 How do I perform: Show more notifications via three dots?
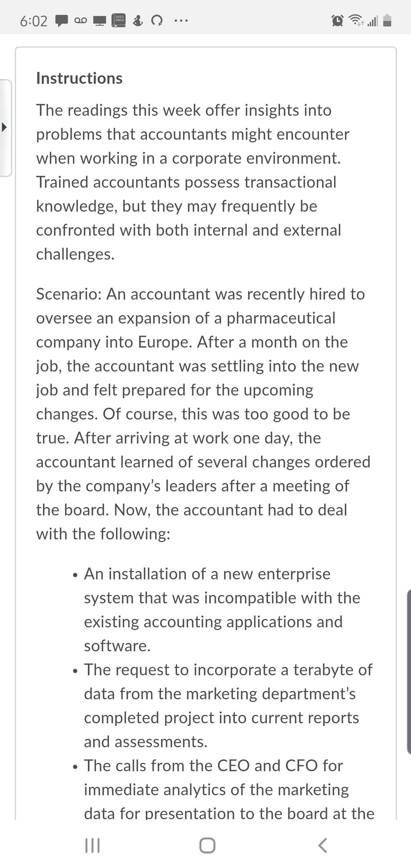(x=181, y=20)
